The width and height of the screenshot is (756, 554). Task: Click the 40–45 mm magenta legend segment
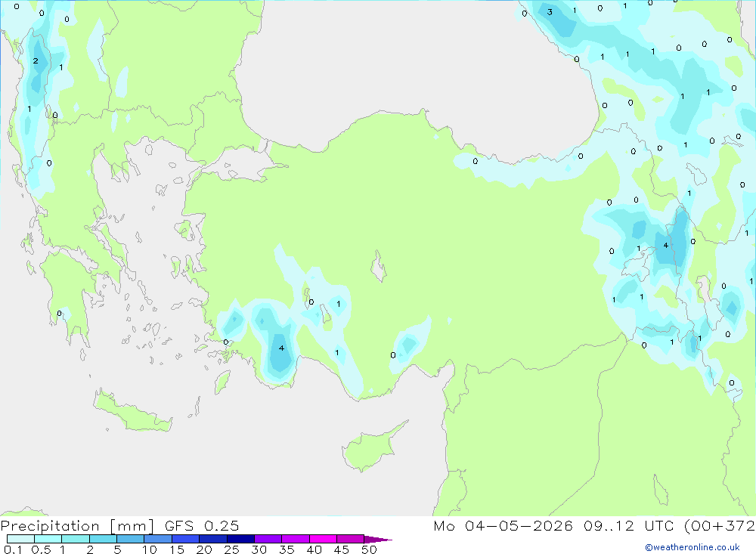click(323, 539)
